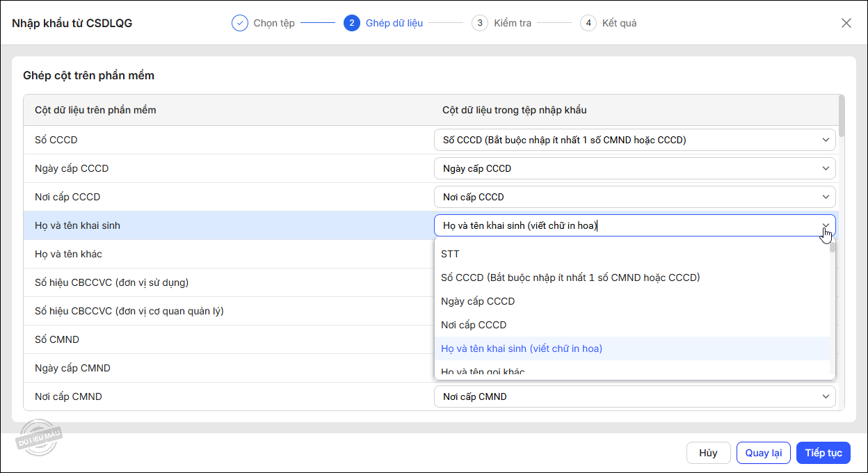Select STT option in dropdown list
This screenshot has height=473, width=868.
pyautogui.click(x=450, y=254)
